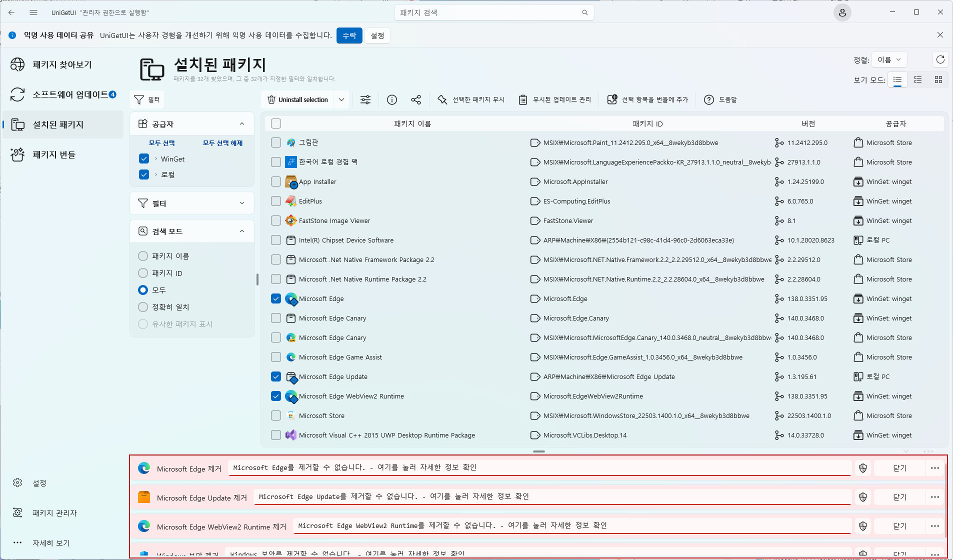Switch to detailed list view mode icon

918,79
